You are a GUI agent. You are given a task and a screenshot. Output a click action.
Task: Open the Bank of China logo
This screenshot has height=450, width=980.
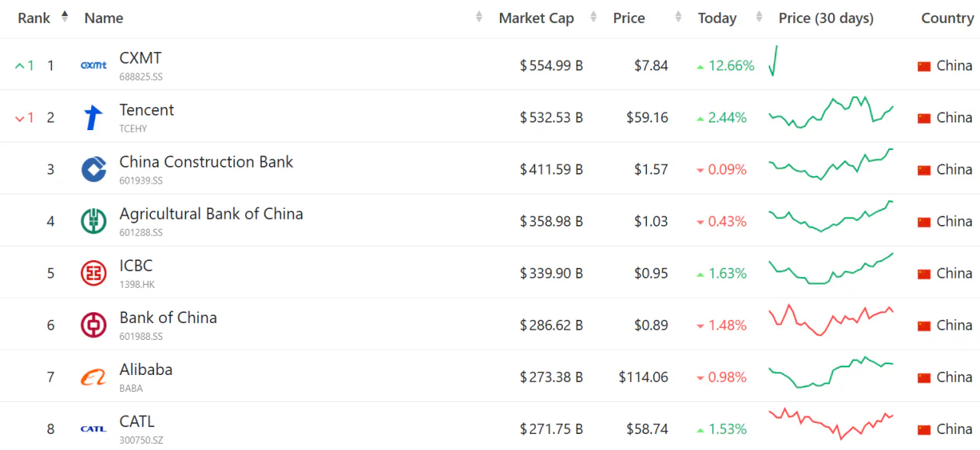tap(93, 325)
